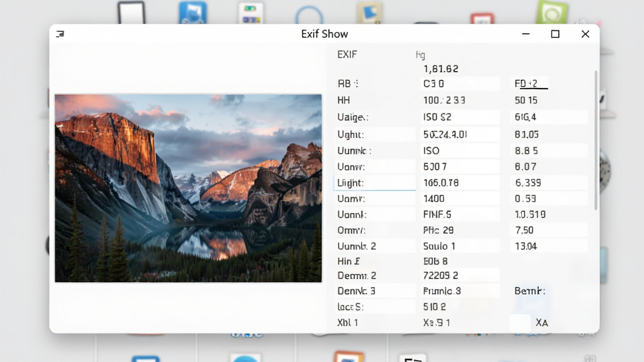The height and width of the screenshot is (362, 644).
Task: Click the 'C3 0' value cell
Action: tap(460, 84)
